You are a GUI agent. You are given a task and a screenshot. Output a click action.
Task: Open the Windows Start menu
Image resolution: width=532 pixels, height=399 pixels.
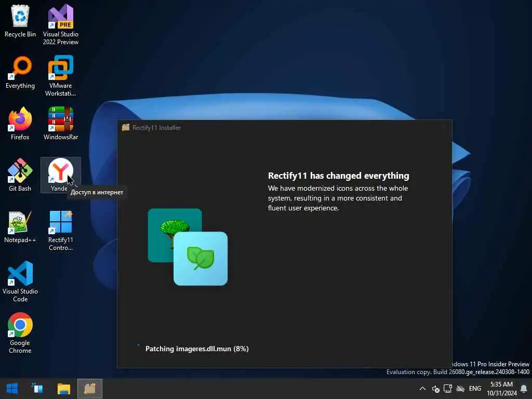coord(12,389)
